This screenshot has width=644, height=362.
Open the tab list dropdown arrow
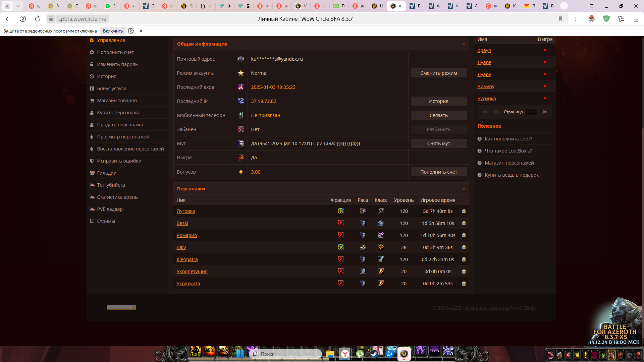18,6
